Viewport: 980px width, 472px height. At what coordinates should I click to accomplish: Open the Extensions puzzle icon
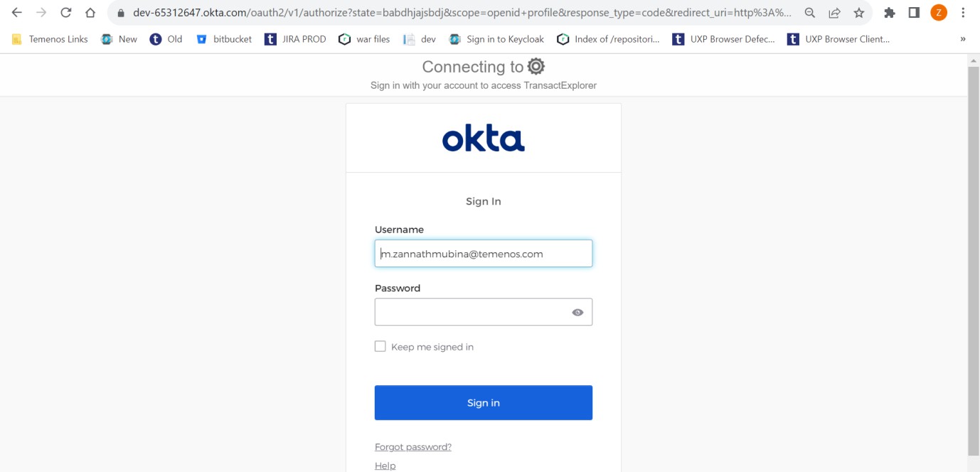(x=889, y=13)
